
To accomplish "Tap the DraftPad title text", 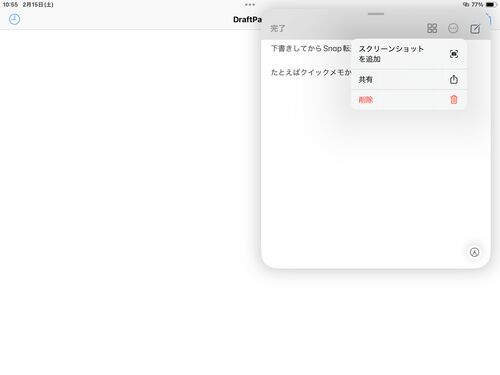I will pyautogui.click(x=247, y=20).
